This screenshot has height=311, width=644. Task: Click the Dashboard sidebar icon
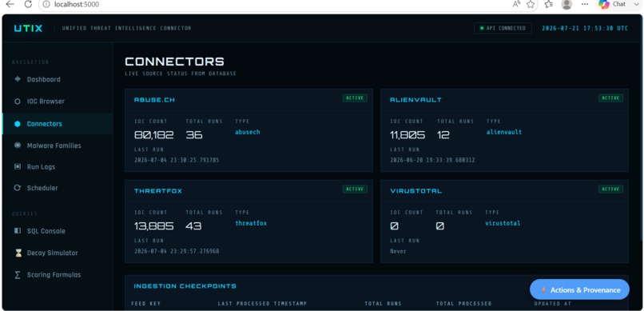(x=18, y=79)
